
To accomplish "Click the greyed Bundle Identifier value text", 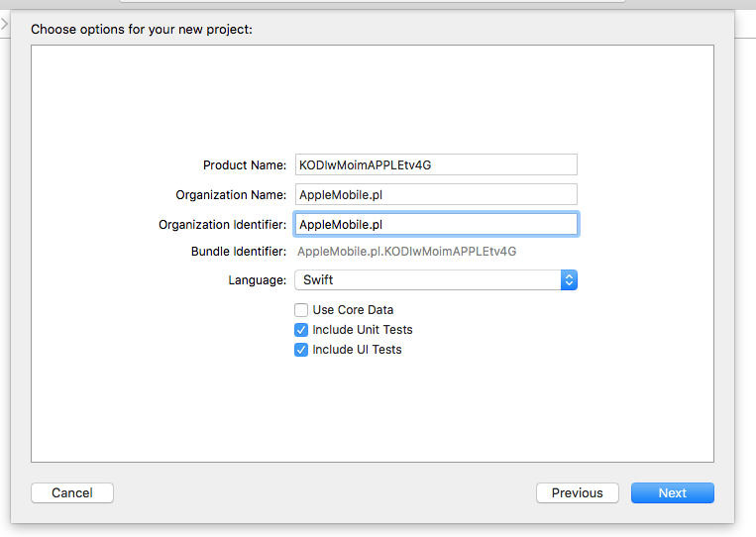I will click(406, 252).
